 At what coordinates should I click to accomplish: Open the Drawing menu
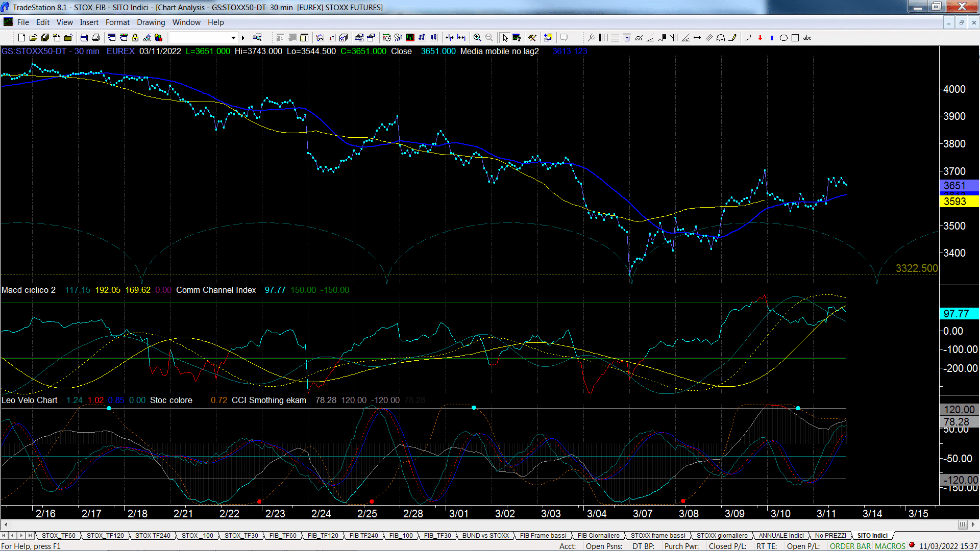pos(151,22)
